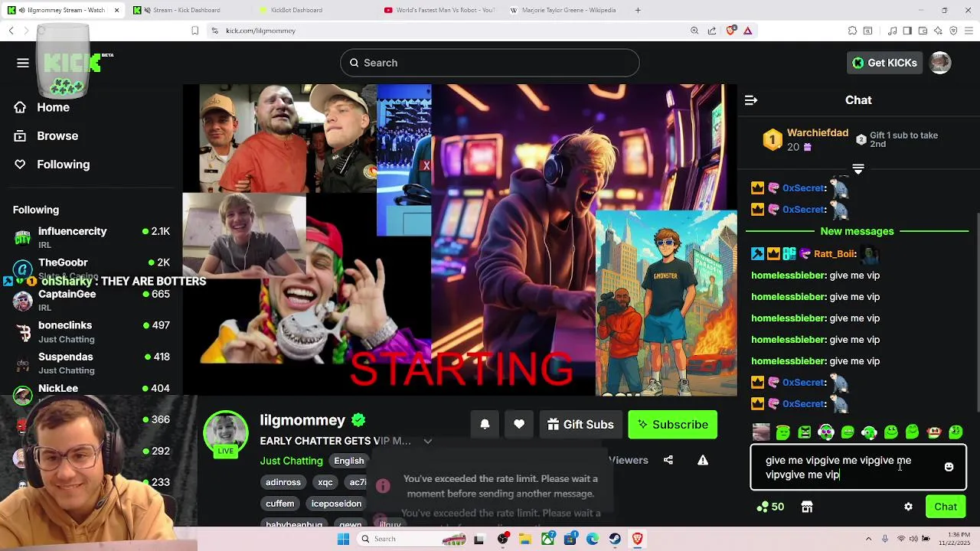Open the Windows Start button
The height and width of the screenshot is (551, 980).
343,539
